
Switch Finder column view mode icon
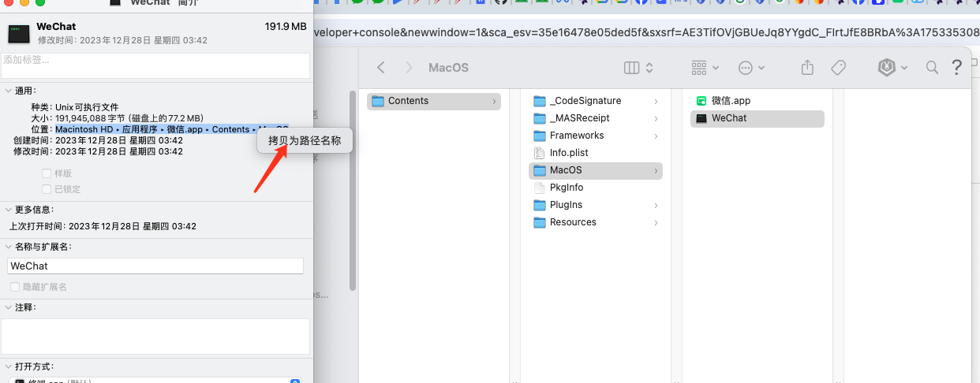(632, 68)
